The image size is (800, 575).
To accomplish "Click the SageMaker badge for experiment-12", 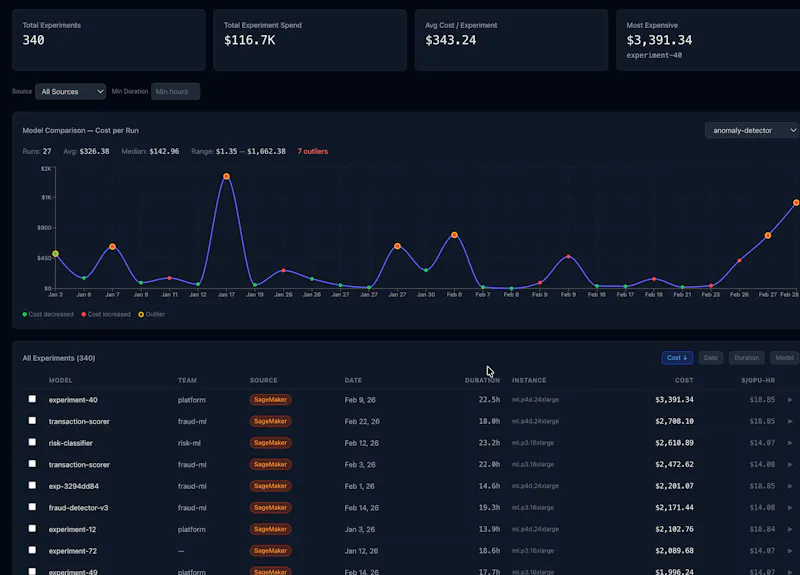I will click(270, 529).
